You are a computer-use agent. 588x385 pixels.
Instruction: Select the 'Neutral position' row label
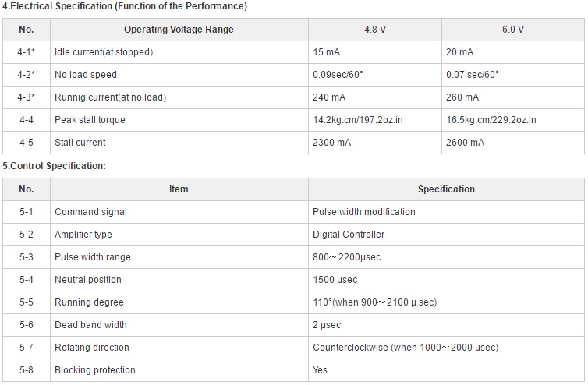point(88,280)
